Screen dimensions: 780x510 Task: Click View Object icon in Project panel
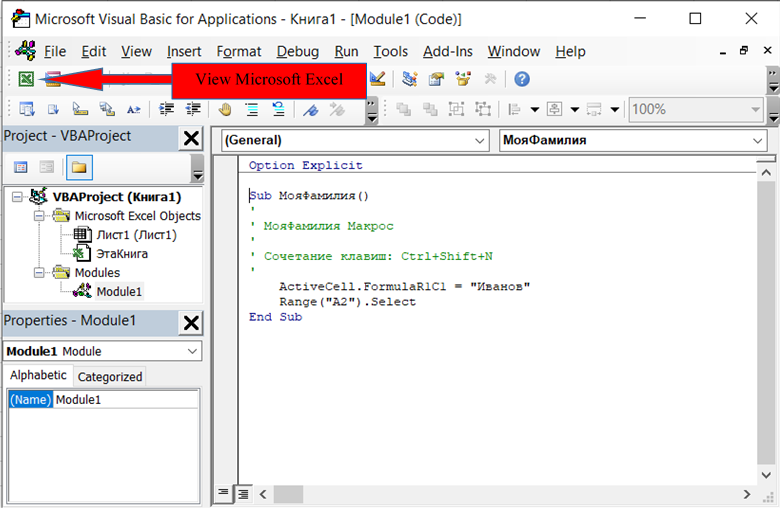pyautogui.click(x=47, y=167)
